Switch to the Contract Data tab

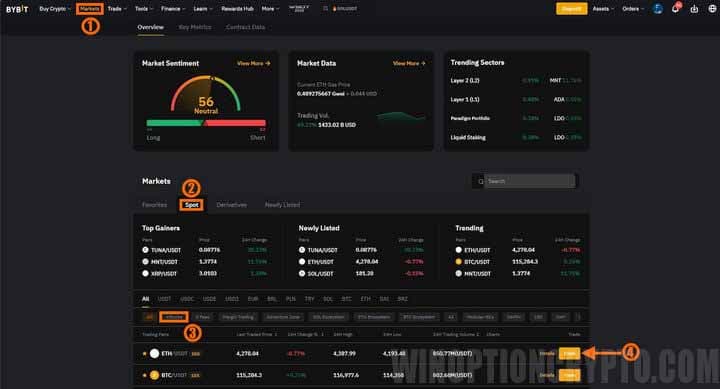click(x=245, y=27)
